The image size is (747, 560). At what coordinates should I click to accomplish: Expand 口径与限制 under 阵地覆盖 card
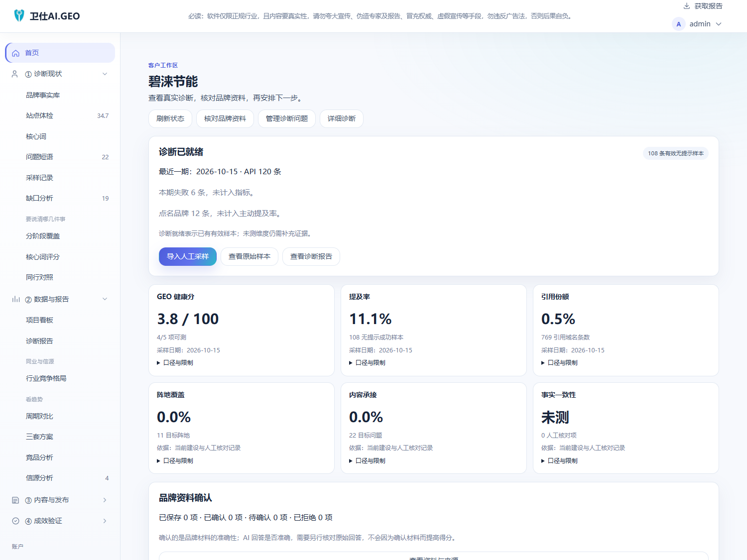click(175, 461)
